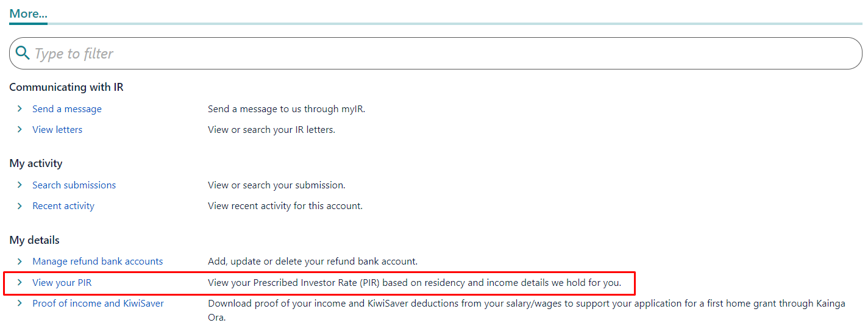The image size is (868, 331).
Task: Click the chevron beside Send a message
Action: point(20,109)
